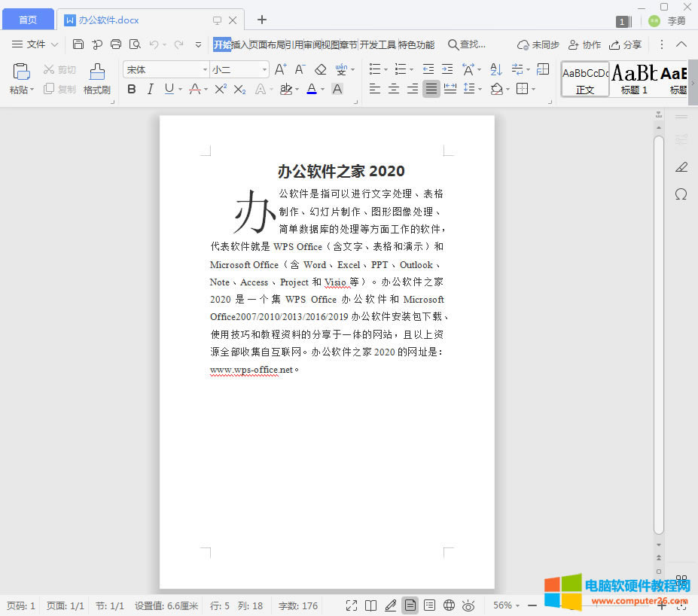Click the Omega symbol icon in sidebar

pos(681,194)
